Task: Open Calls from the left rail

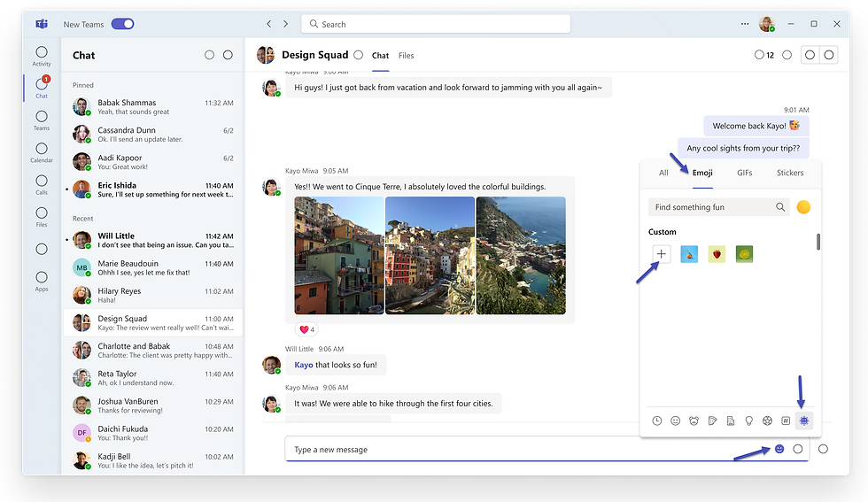Action: [x=42, y=184]
